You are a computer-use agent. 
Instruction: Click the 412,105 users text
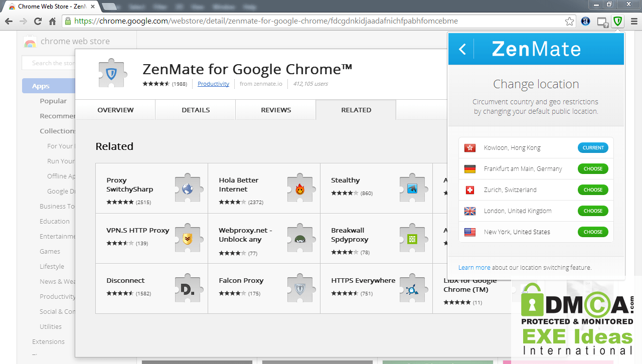tap(310, 84)
